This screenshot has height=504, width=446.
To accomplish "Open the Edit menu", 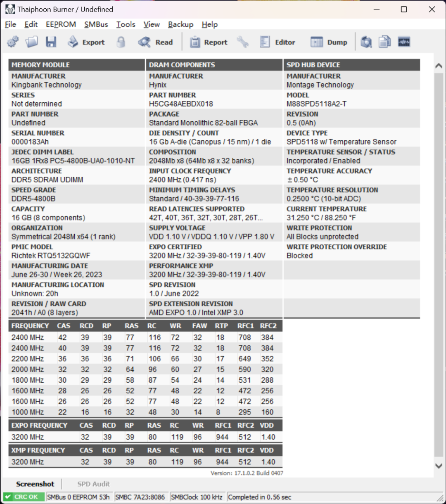I will coord(31,24).
